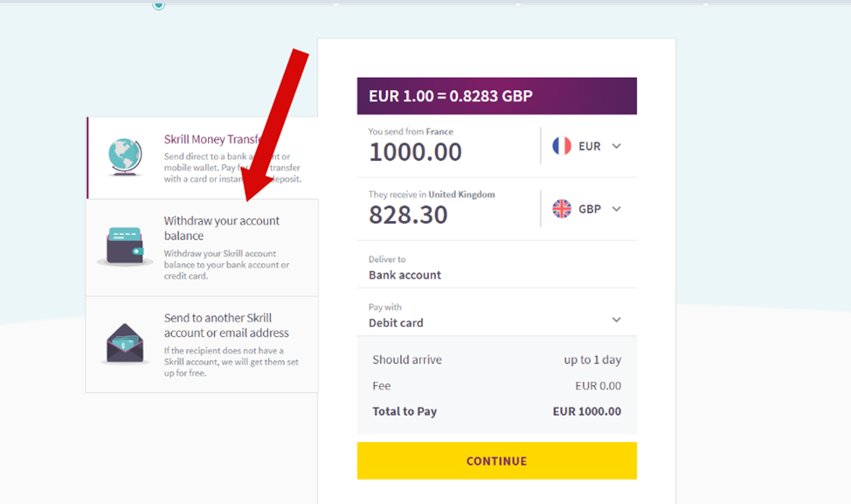Expand the EUR currency dropdown chevron
This screenshot has height=504, width=851.
coord(617,146)
